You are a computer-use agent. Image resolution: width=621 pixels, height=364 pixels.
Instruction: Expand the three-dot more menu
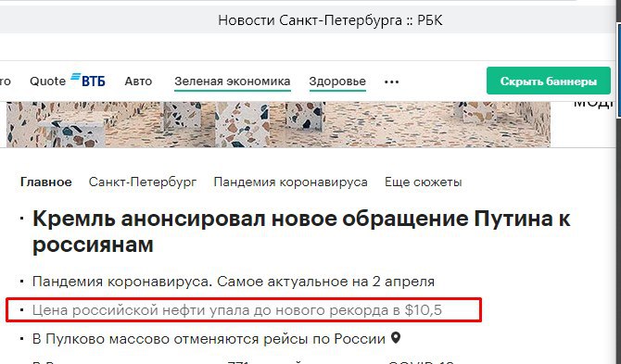tap(392, 82)
